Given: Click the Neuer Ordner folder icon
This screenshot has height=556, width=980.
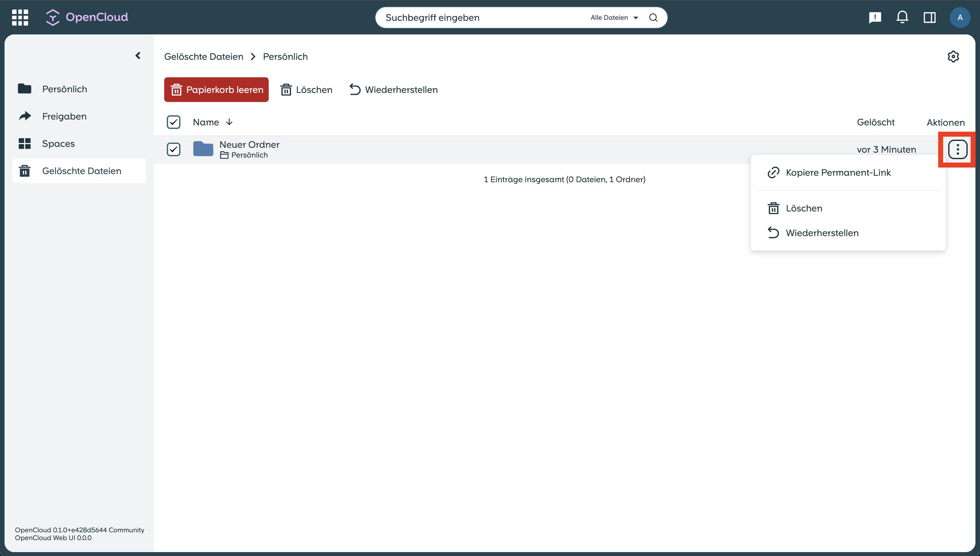Looking at the screenshot, I should [x=203, y=149].
